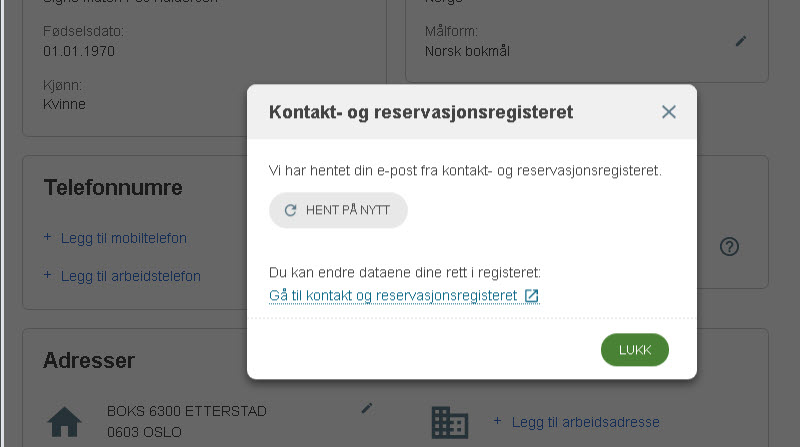
Task: Click the Adresser heading
Action: 89,360
